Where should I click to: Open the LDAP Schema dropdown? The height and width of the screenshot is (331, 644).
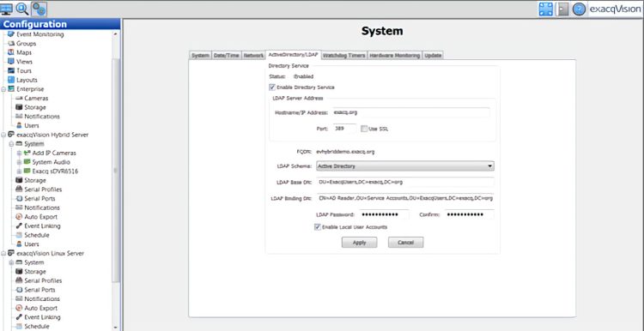[405, 166]
